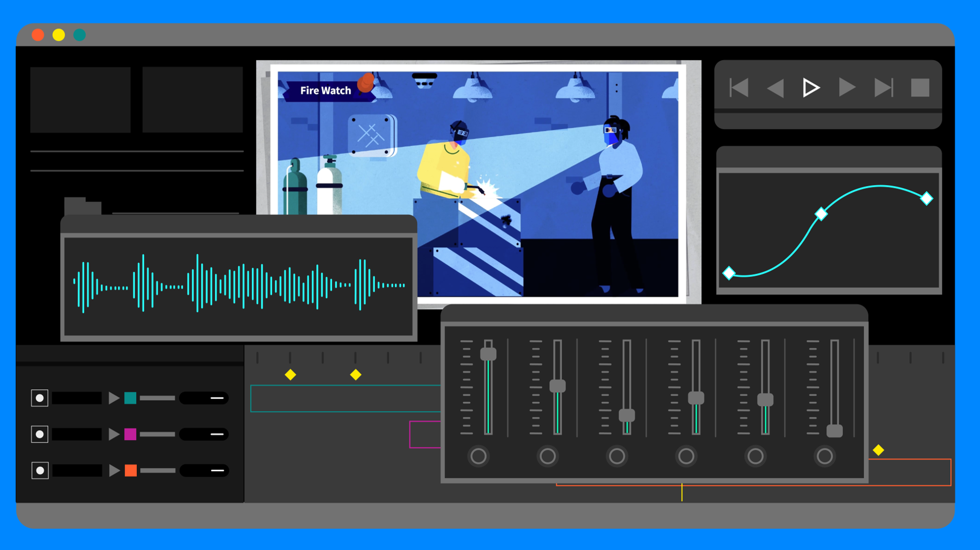Select the first yellow keyframe on timeline

pos(290,374)
